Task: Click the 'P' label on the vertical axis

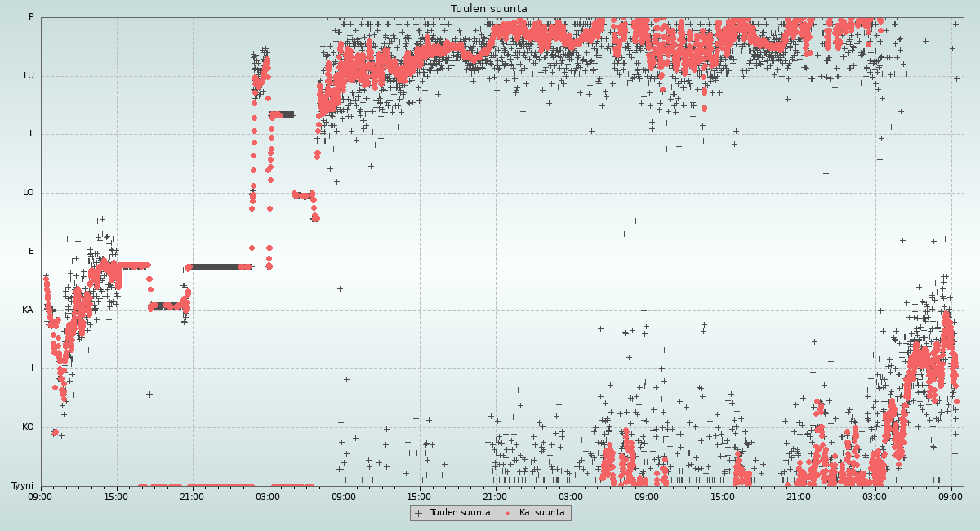Action: tap(31, 17)
